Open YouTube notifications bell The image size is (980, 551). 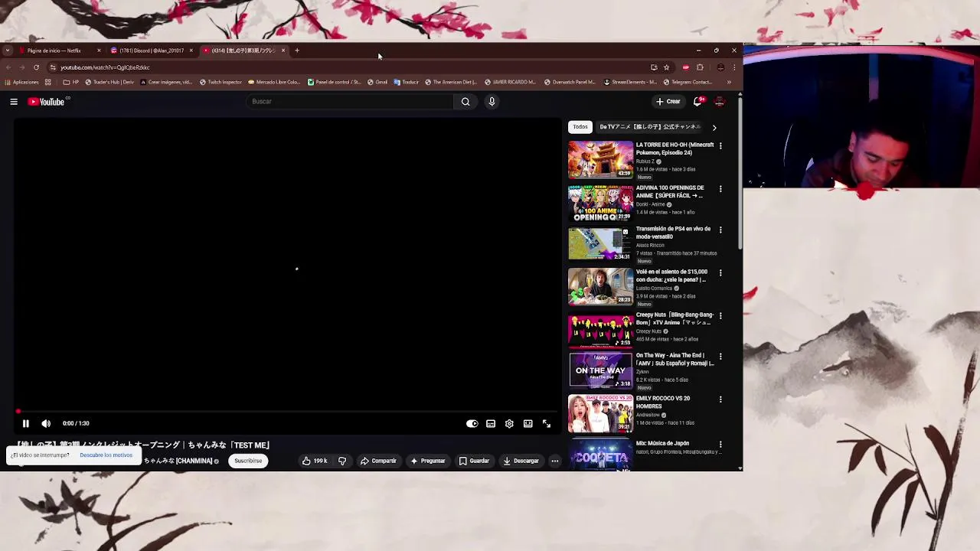click(x=698, y=101)
